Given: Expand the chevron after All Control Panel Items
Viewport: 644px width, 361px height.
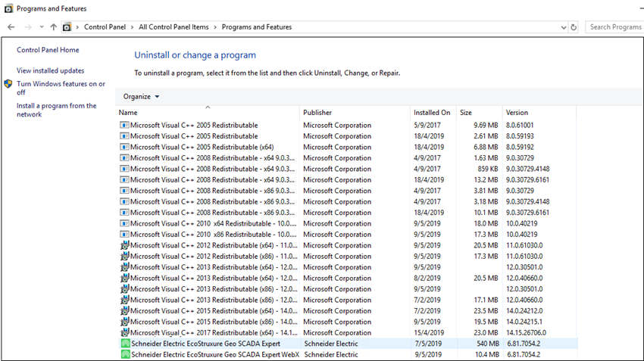Looking at the screenshot, I should click(215, 27).
